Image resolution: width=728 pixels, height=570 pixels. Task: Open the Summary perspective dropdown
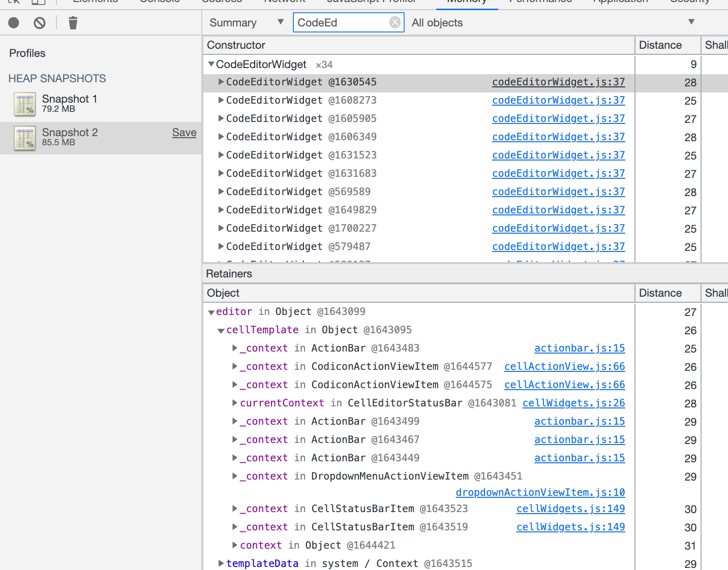280,22
